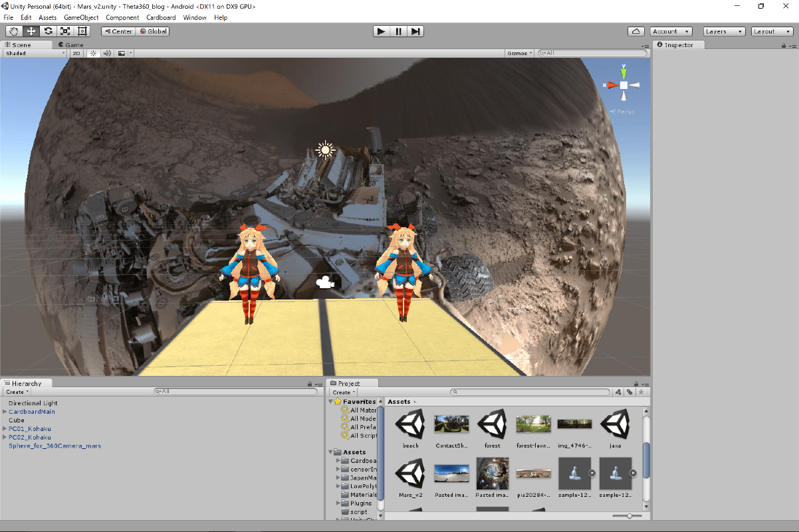Viewport: 799px width, 532px height.
Task: Search assets by type in Project panel
Action: click(618, 393)
